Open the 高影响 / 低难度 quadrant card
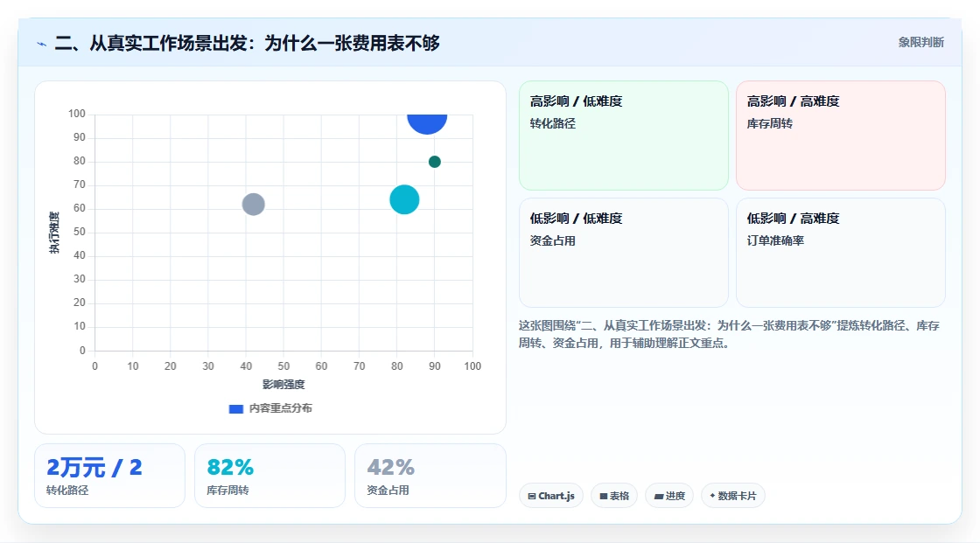The image size is (980, 543). click(624, 136)
